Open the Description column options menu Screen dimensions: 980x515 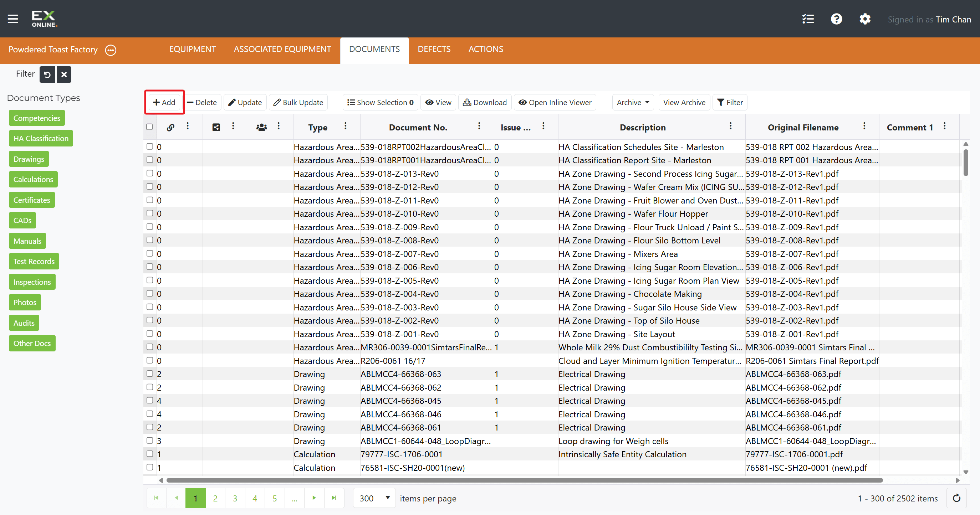[x=730, y=126]
